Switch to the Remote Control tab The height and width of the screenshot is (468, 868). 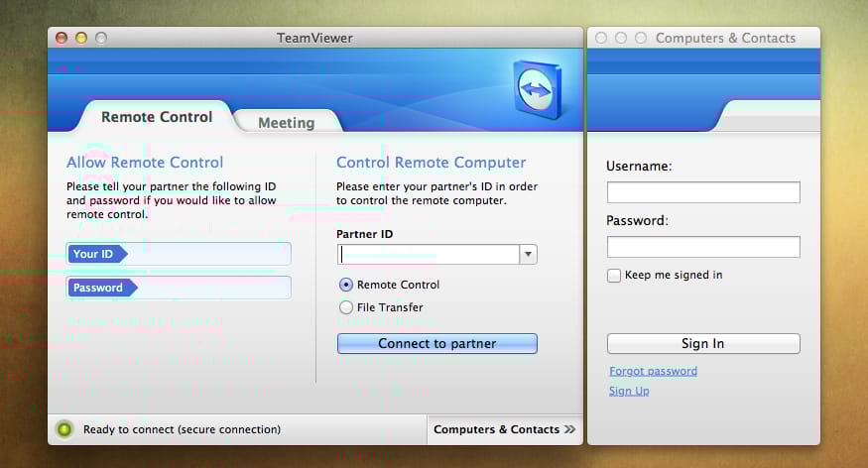[x=157, y=117]
